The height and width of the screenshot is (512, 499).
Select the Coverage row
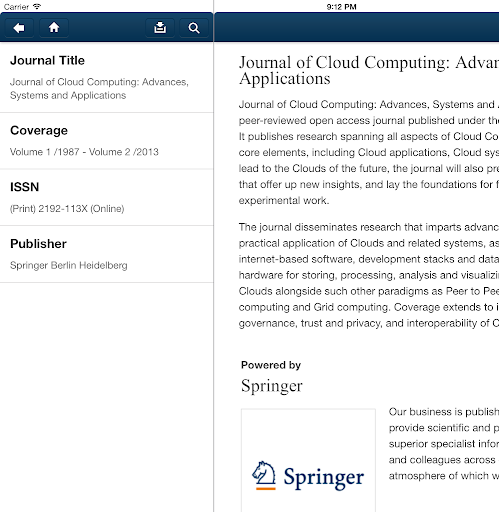[107, 141]
